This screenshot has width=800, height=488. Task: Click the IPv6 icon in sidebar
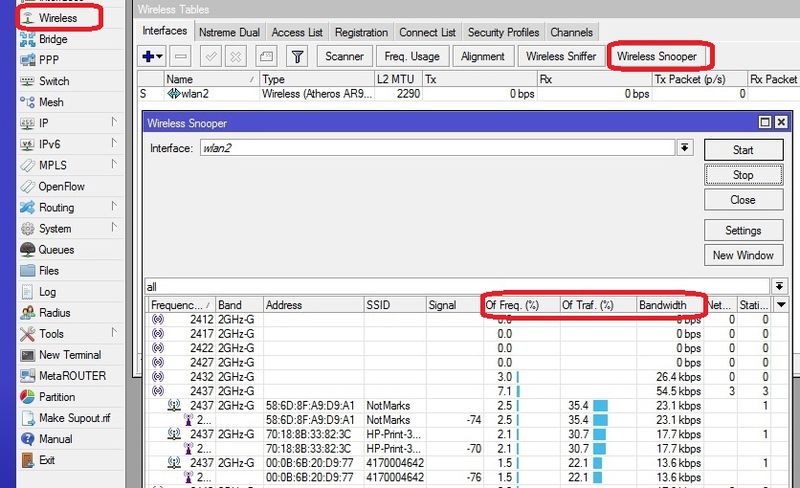[x=28, y=144]
